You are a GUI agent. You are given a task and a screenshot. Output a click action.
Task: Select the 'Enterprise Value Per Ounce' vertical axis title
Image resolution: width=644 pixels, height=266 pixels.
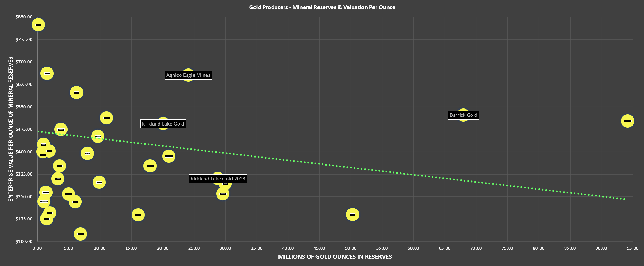[10, 129]
